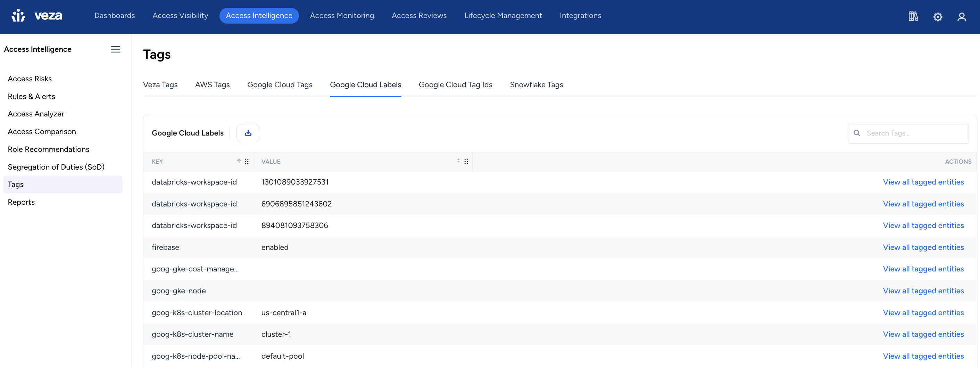Open the Reports sidebar item
Screen dimensions: 980x367
(x=21, y=202)
